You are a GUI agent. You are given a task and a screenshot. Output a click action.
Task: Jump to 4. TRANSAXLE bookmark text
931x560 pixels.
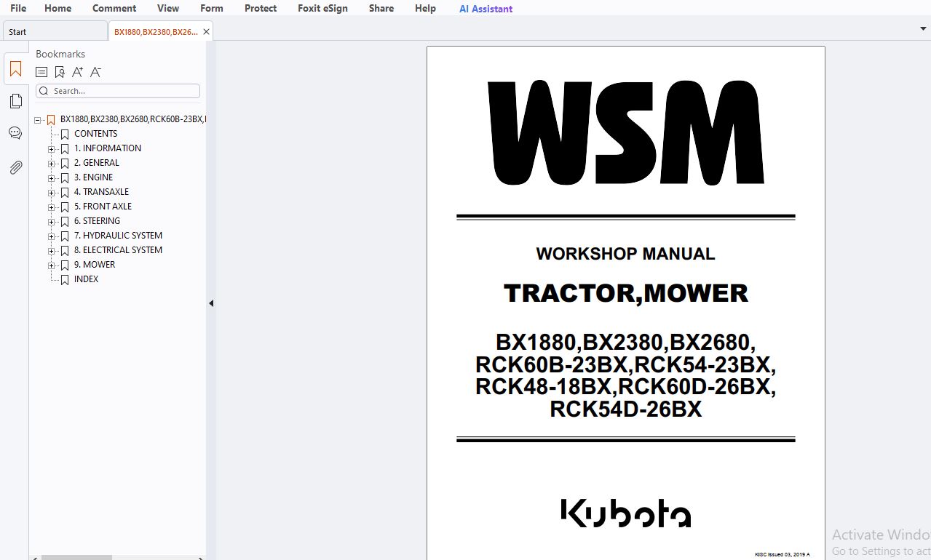click(101, 192)
